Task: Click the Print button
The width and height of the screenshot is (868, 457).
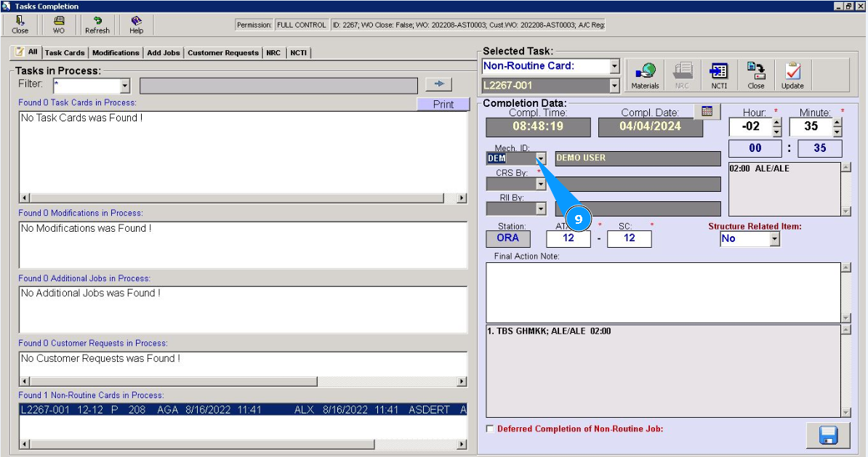Action: pos(443,104)
